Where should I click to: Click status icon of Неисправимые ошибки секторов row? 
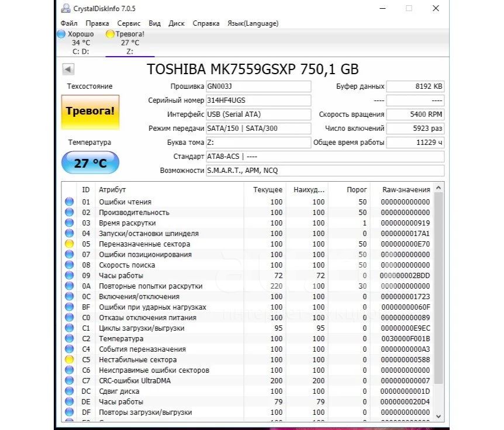(70, 370)
